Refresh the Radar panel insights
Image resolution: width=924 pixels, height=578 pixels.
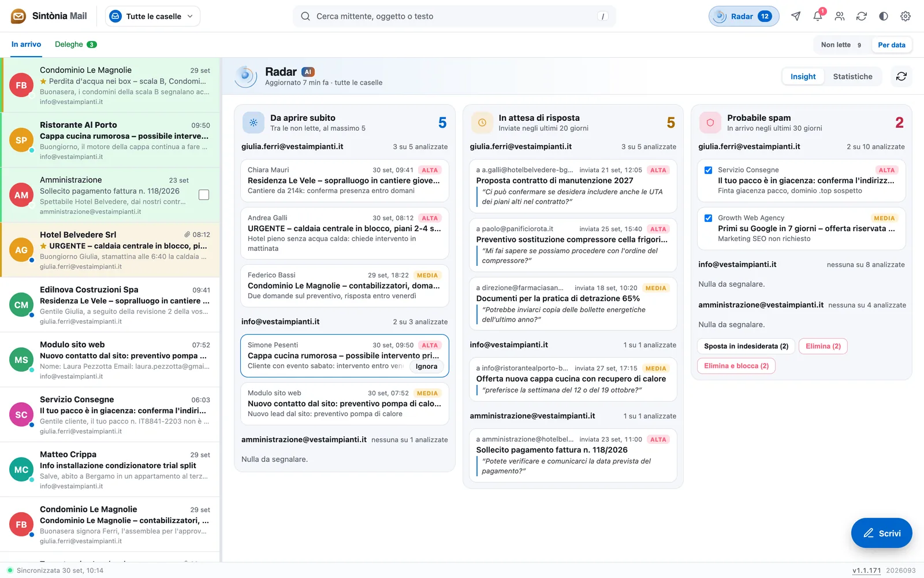click(x=901, y=76)
